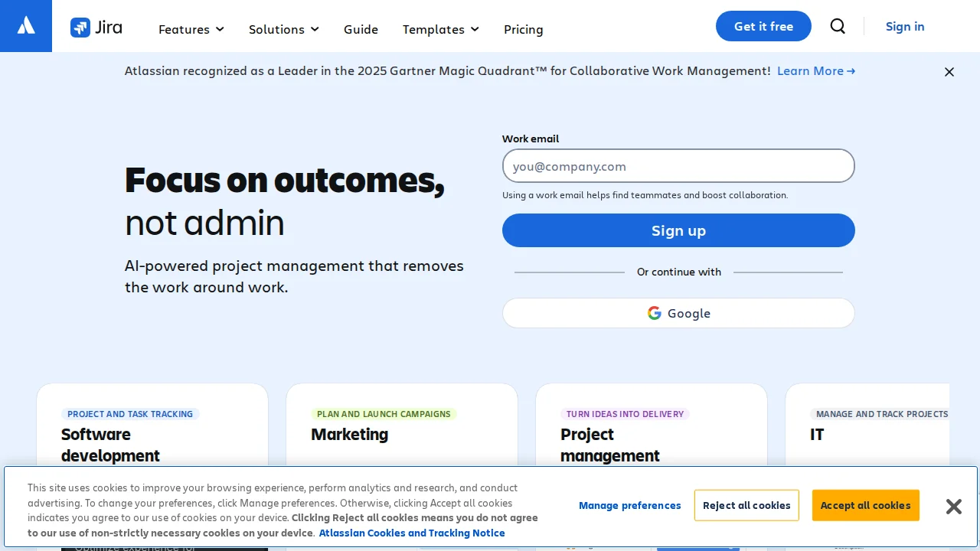Open the search magnifier icon
This screenshot has height=551, width=980.
[838, 26]
